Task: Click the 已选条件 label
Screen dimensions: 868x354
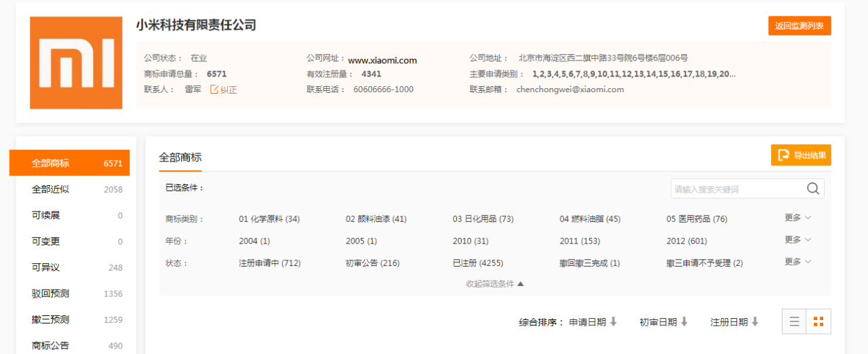Action: (184, 187)
